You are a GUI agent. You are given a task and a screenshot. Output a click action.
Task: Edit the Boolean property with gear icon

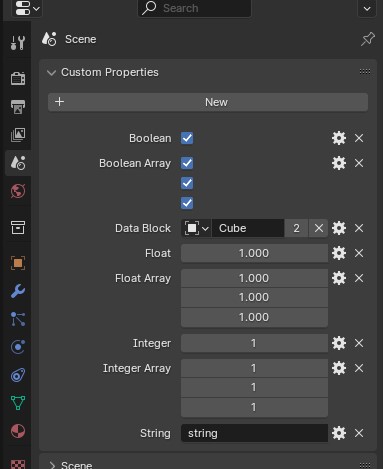click(339, 138)
